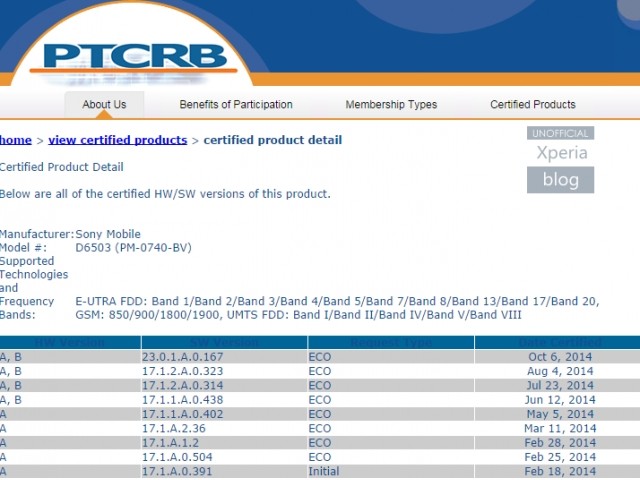Select SW version 17.1.A.2.36
The image size is (640, 480).
point(174,428)
